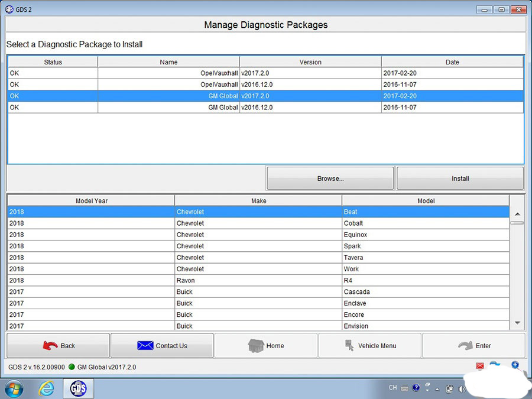The image size is (532, 399).
Task: Select the Buick Encore row
Action: click(258, 314)
